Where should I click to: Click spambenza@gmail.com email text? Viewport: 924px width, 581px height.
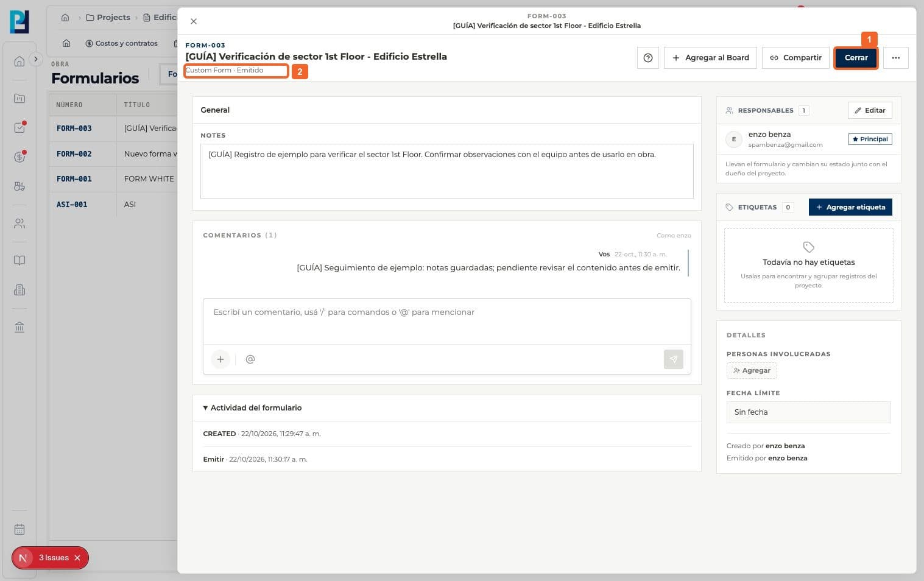785,145
